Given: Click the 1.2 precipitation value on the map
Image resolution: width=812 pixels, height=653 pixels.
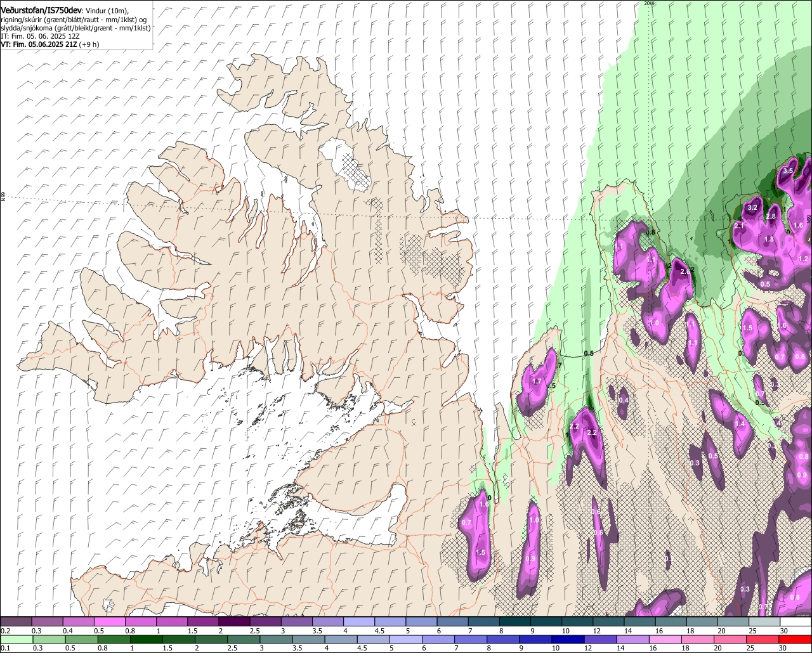Looking at the screenshot, I should coord(803,259).
